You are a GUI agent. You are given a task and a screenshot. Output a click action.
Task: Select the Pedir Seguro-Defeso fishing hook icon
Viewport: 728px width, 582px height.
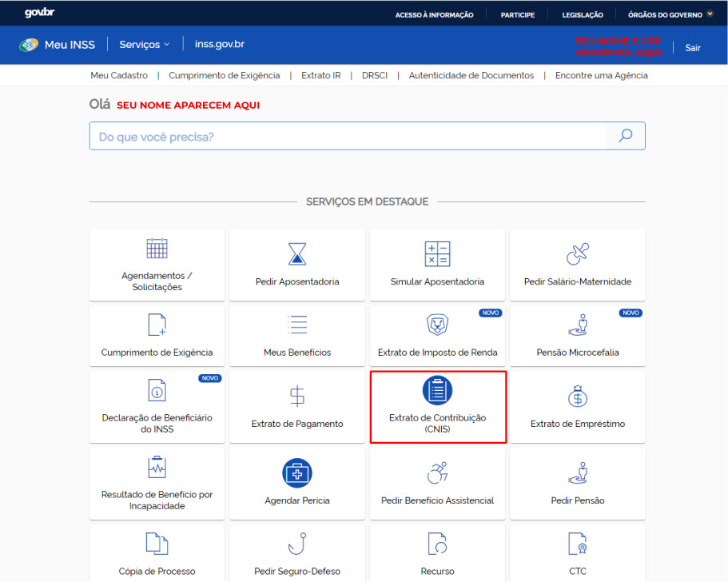(297, 544)
